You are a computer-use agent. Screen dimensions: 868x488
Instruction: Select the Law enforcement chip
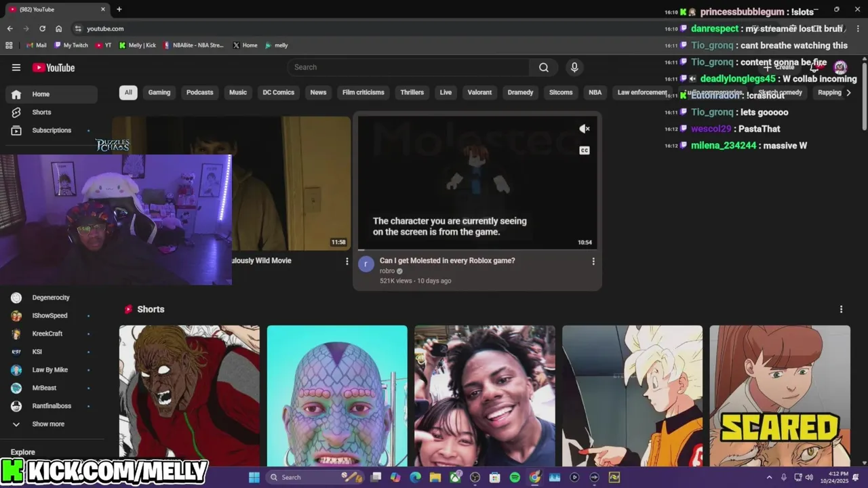(x=642, y=92)
